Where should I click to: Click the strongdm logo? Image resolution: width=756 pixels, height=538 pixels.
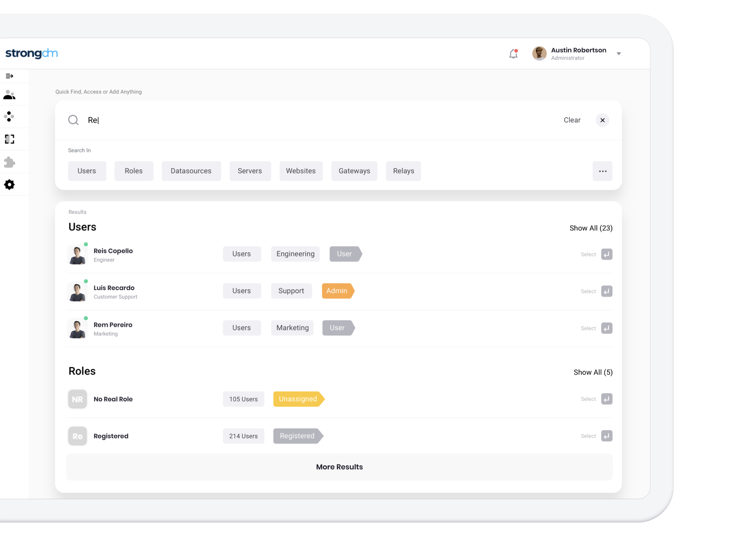pos(32,53)
